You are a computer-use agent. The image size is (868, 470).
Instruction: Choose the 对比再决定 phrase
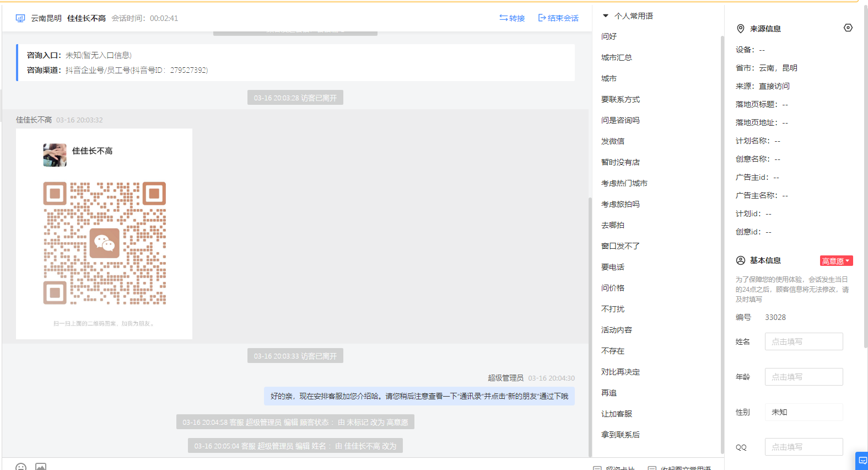click(621, 372)
